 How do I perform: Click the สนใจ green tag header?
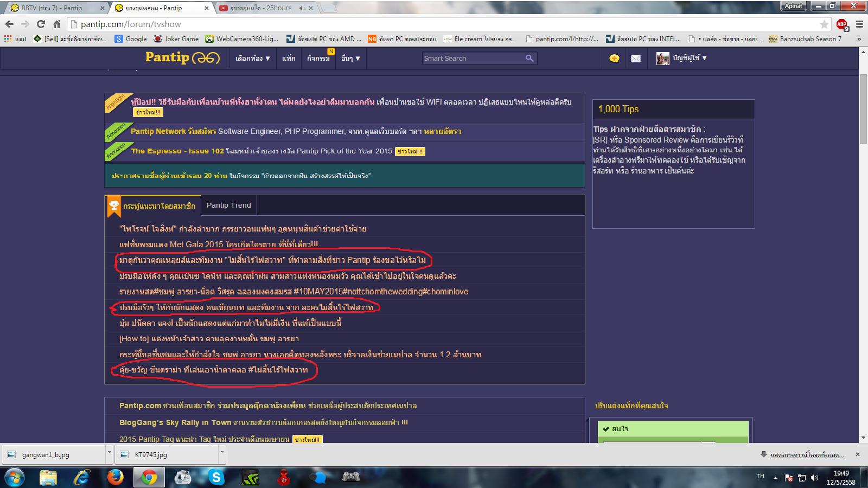tap(673, 428)
